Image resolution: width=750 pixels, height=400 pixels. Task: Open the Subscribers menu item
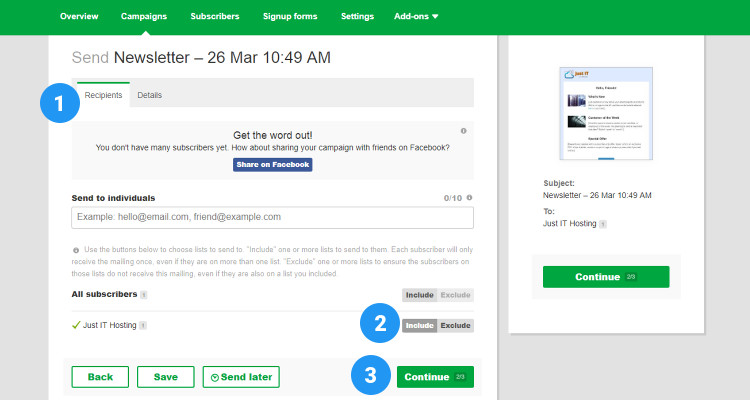click(215, 16)
